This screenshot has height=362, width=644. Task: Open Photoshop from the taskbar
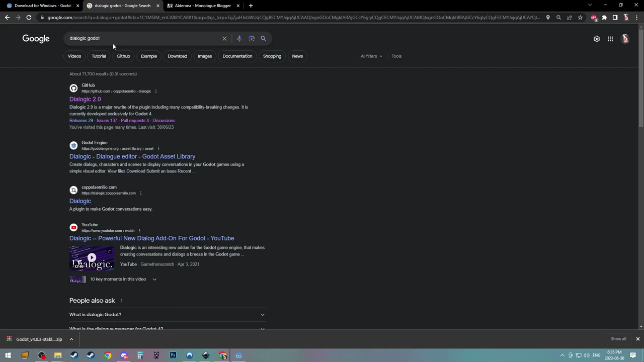pos(173,355)
